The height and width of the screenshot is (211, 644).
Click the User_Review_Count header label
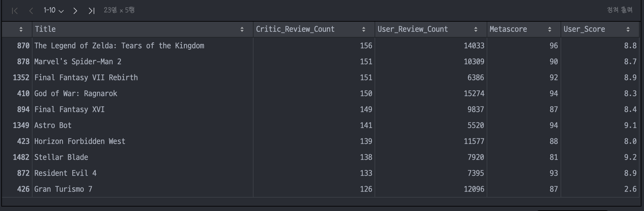413,29
